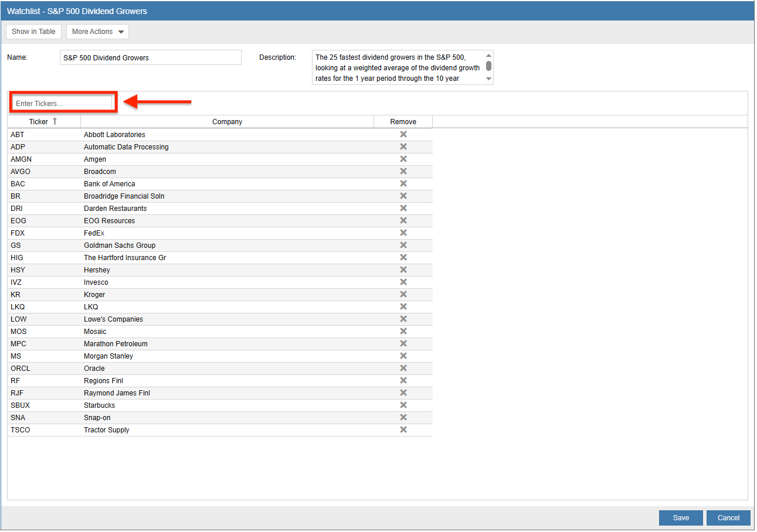Sort by the Ticker column header
The height and width of the screenshot is (532, 757).
[44, 122]
